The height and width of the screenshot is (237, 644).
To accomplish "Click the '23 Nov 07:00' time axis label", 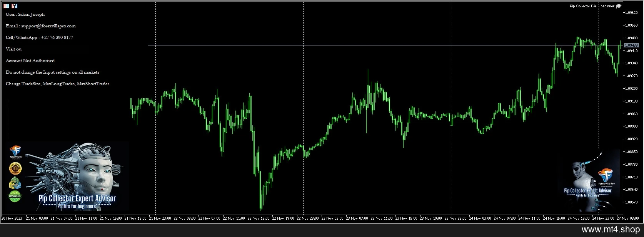I will pyautogui.click(x=357, y=219).
